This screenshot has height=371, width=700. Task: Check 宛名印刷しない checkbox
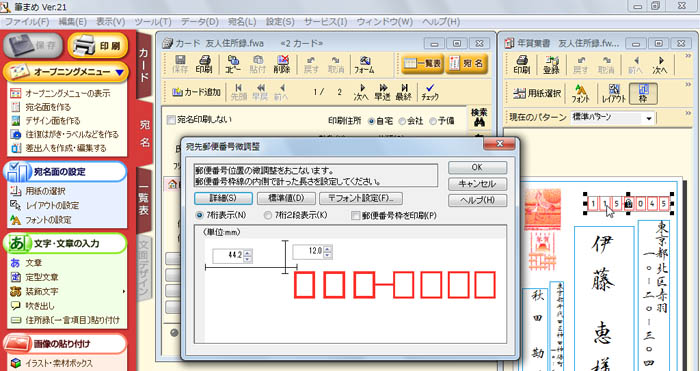[x=171, y=120]
